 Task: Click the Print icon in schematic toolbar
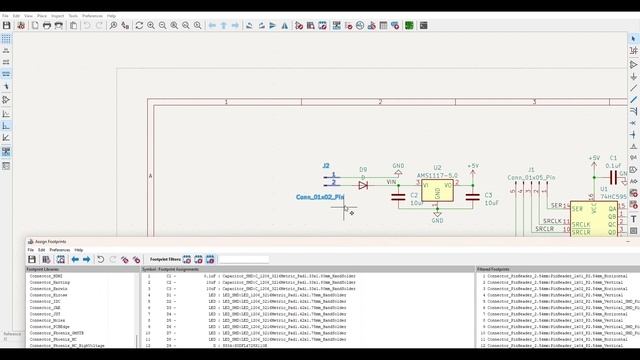click(47, 25)
